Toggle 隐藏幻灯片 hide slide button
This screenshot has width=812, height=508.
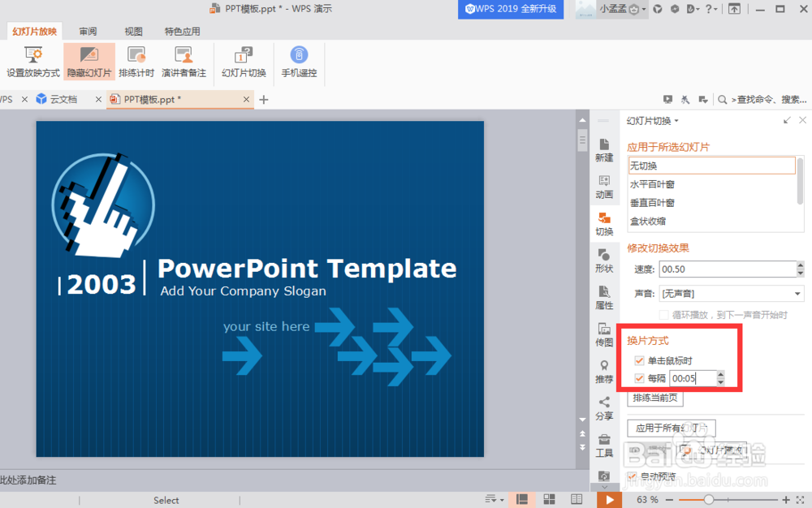click(x=89, y=62)
